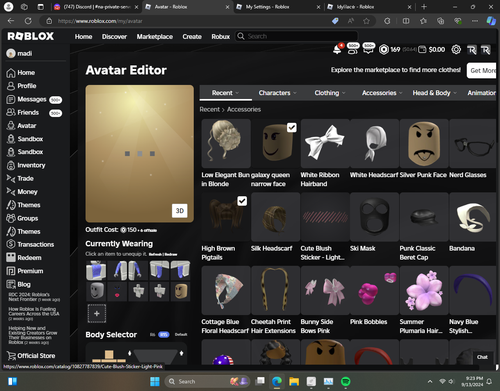Open the Chat button at bottom right
500x391 pixels.
pyautogui.click(x=482, y=357)
